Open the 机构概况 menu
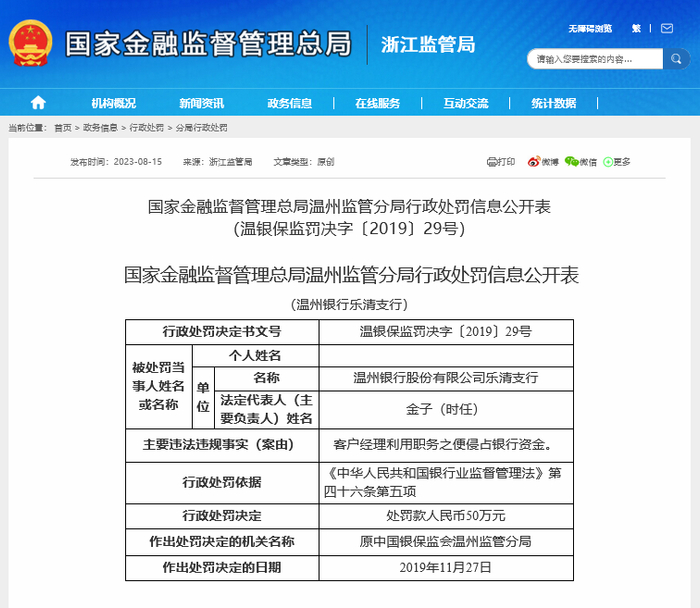700x608 pixels. (114, 103)
